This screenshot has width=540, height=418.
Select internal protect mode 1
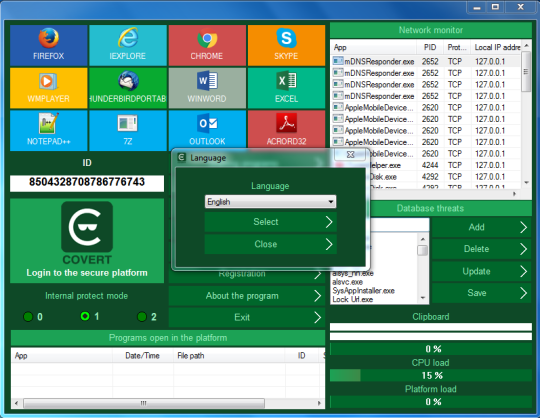[x=85, y=316]
